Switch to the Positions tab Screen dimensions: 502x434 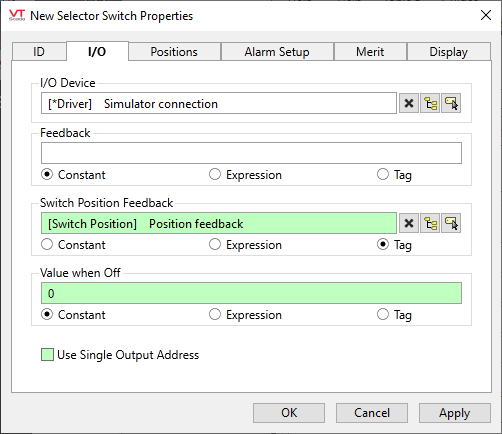[x=174, y=52]
